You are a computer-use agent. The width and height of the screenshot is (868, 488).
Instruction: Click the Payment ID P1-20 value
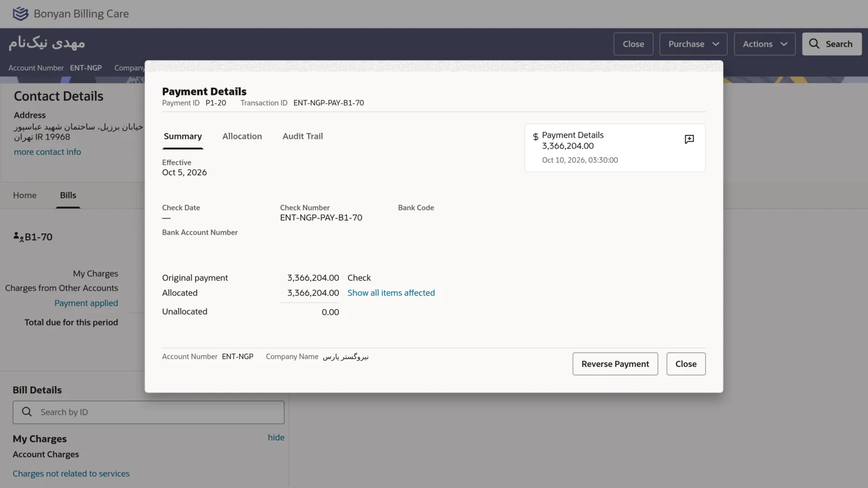[x=216, y=103]
